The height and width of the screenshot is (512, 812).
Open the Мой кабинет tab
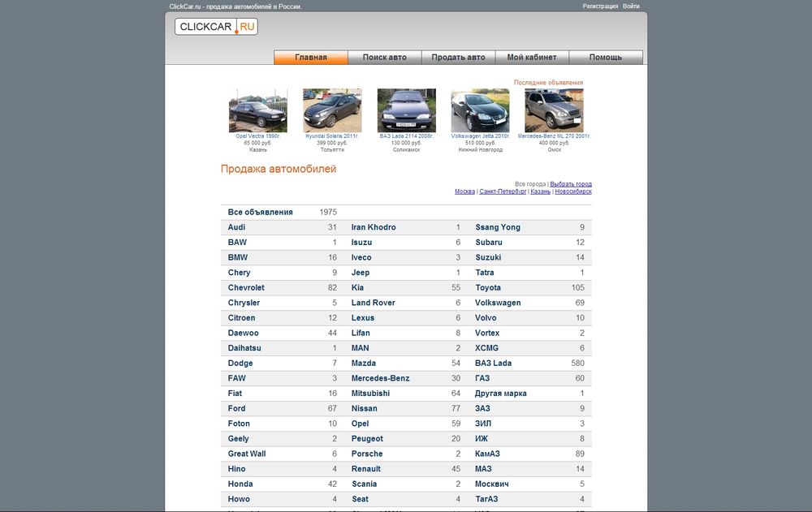532,58
